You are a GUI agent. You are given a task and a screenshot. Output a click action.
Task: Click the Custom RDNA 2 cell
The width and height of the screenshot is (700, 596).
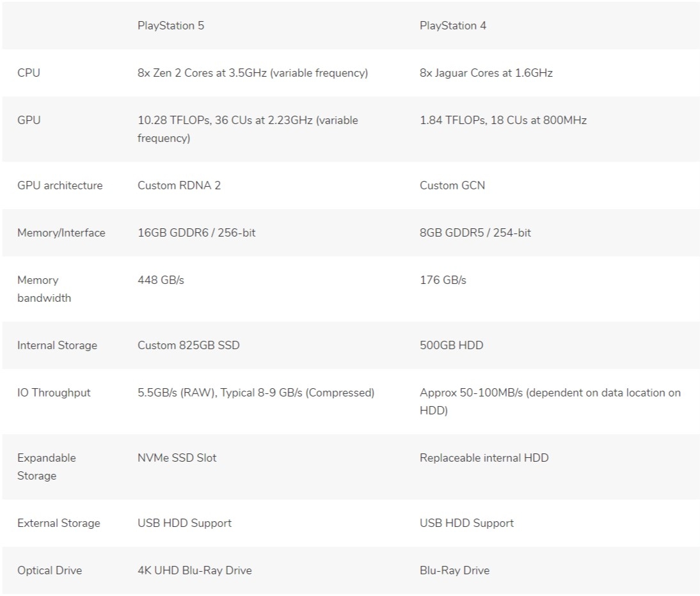click(179, 185)
